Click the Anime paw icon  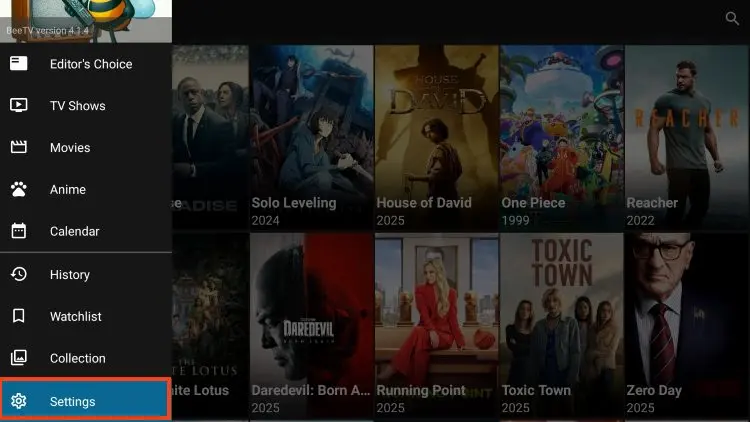tap(19, 189)
